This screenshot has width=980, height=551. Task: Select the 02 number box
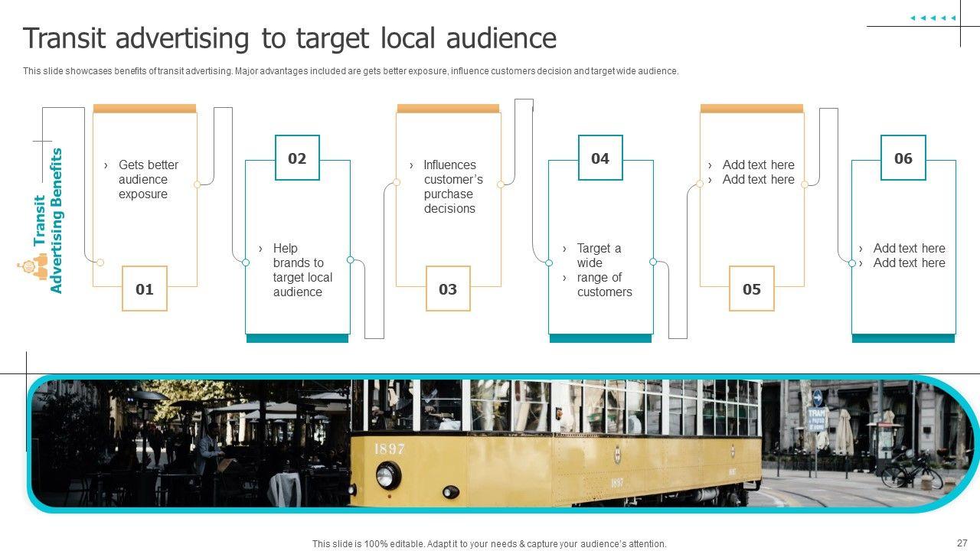click(x=297, y=158)
